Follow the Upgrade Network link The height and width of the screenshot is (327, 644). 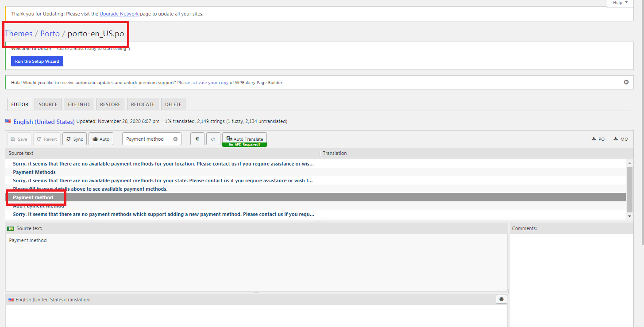(119, 14)
